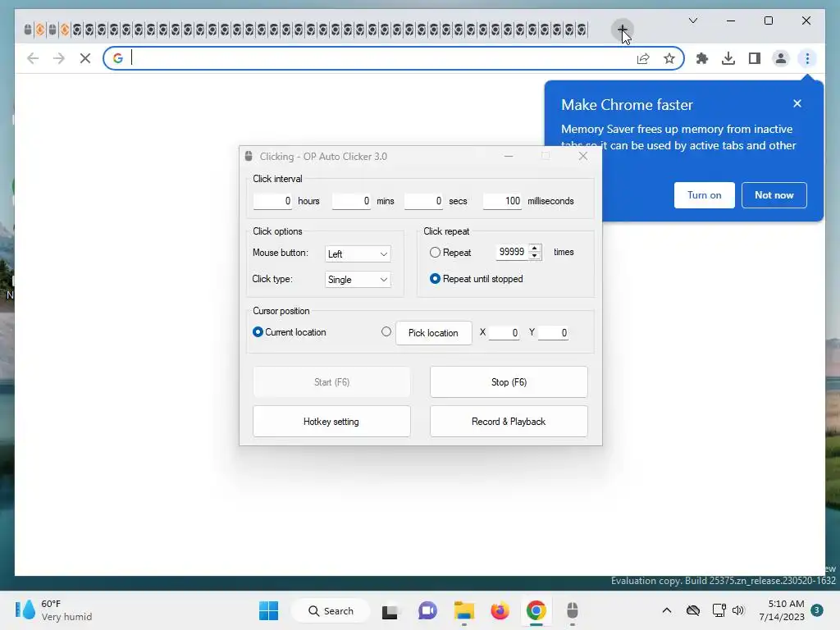Decrease repeat count with down arrow

pyautogui.click(x=534, y=256)
